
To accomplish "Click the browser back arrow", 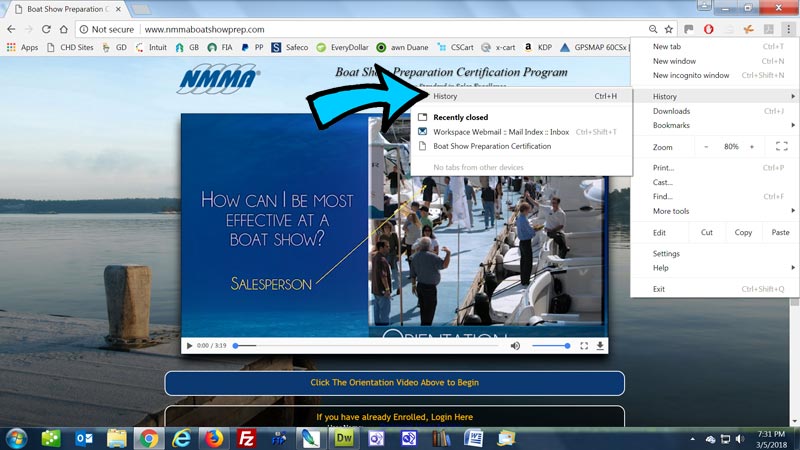I will tap(11, 29).
